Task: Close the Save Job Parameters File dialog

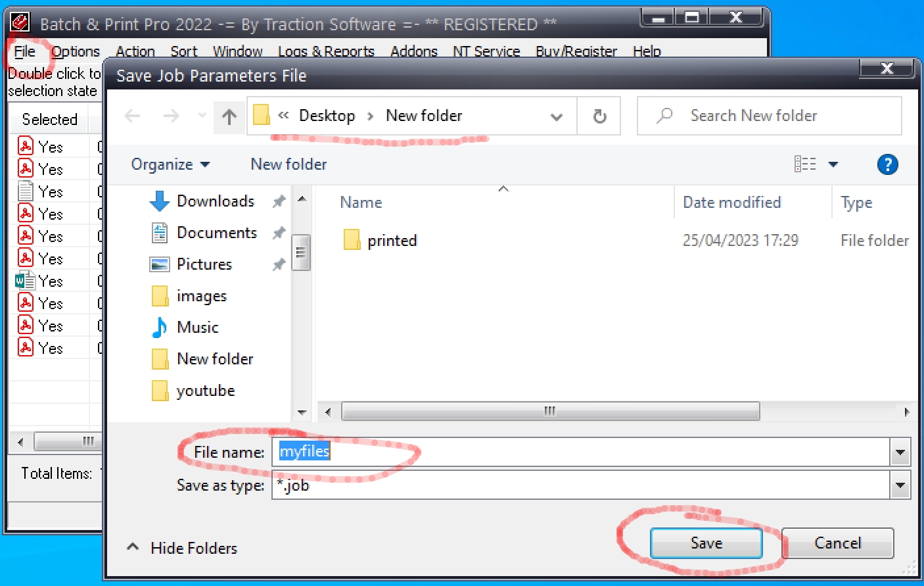Action: [x=887, y=68]
